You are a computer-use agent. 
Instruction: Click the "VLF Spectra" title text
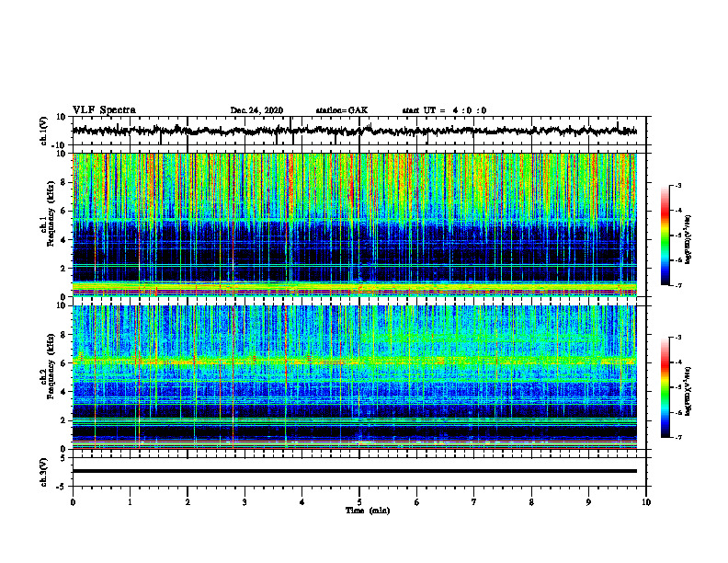point(104,109)
